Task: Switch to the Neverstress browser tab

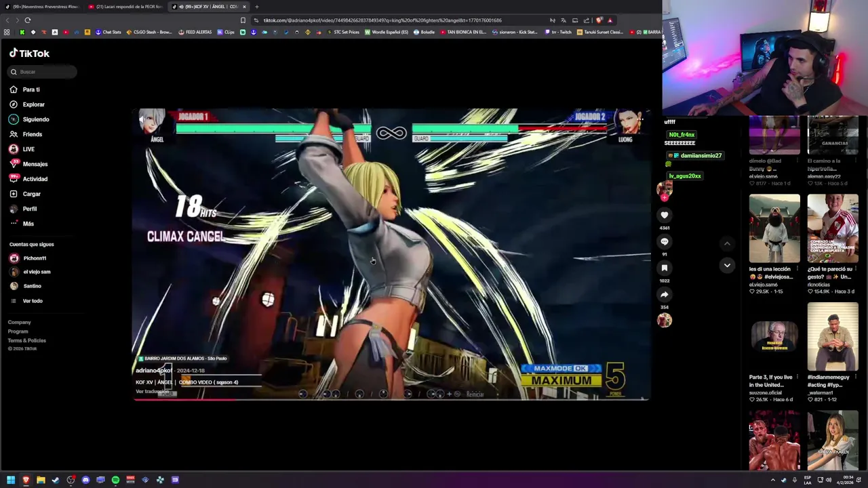Action: 42,7
